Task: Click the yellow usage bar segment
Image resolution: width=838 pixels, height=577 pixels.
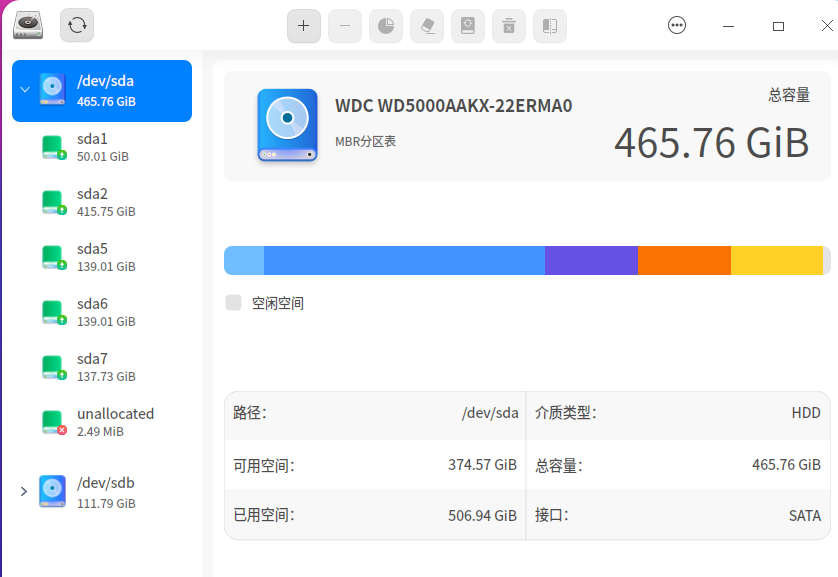Action: [x=777, y=260]
